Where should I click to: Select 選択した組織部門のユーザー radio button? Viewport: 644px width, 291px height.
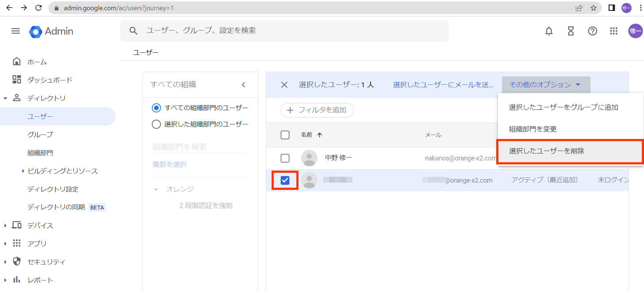[156, 124]
